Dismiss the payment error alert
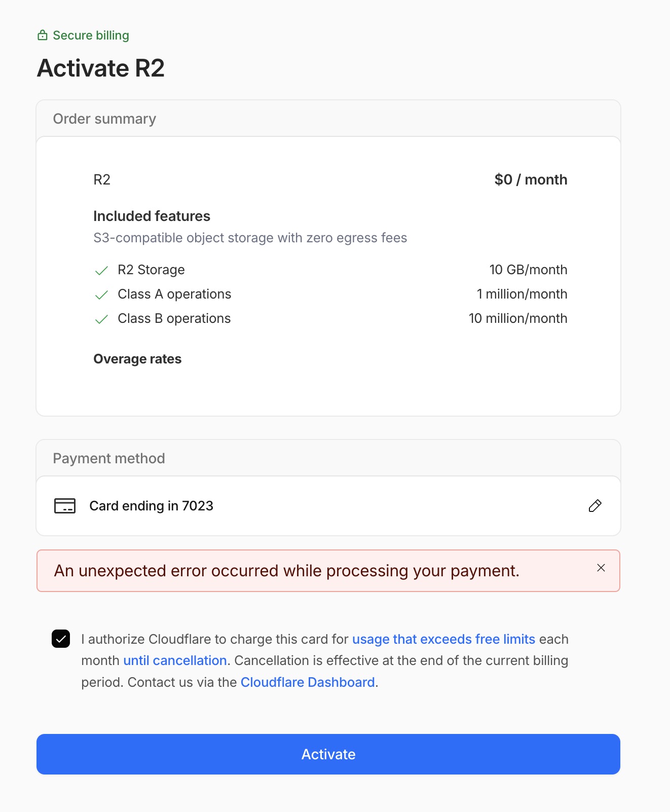Image resolution: width=670 pixels, height=812 pixels. click(x=601, y=568)
